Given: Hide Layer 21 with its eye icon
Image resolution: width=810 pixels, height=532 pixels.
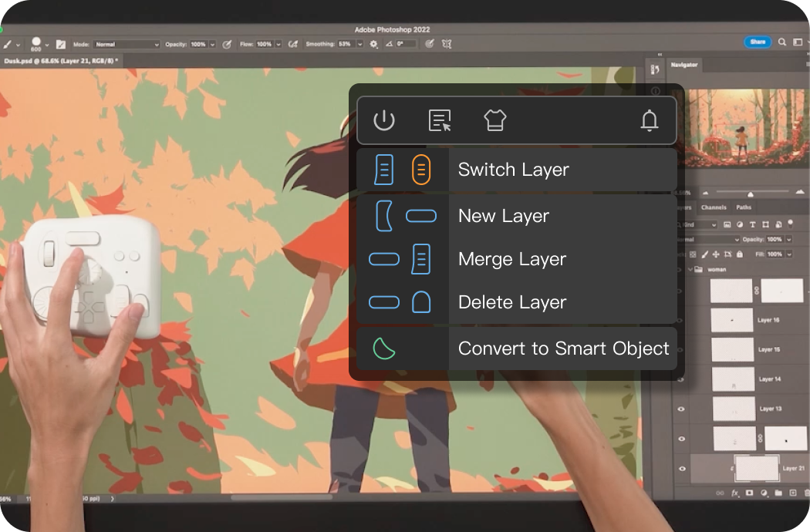Looking at the screenshot, I should tap(682, 469).
